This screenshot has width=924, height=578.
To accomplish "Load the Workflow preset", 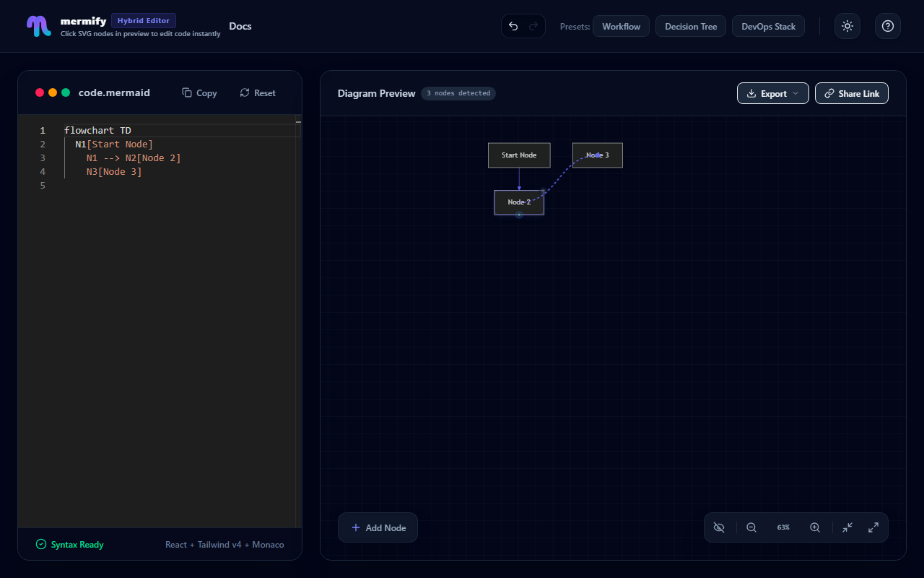I will [x=622, y=26].
